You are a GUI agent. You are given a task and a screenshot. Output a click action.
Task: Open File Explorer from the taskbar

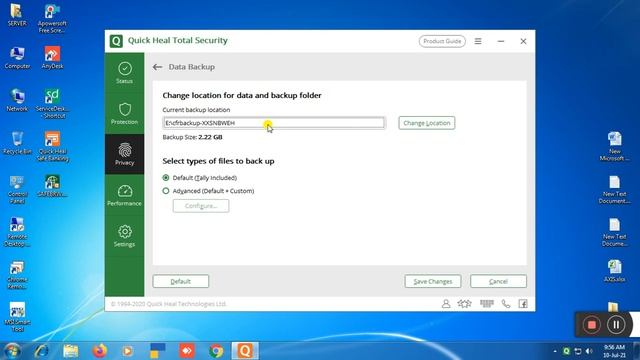[x=71, y=351]
